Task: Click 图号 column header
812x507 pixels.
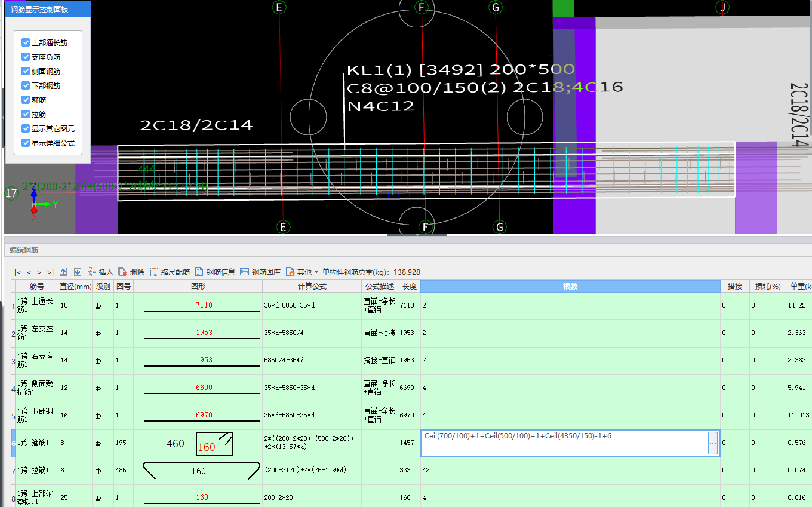Action: (x=124, y=287)
